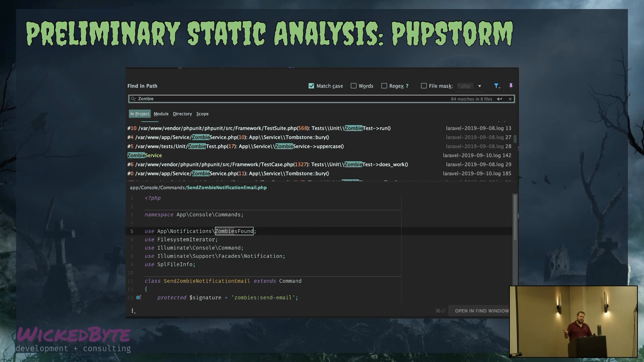Click the new line arrow in search field
Image resolution: width=644 pixels, height=362 pixels.
[x=500, y=99]
